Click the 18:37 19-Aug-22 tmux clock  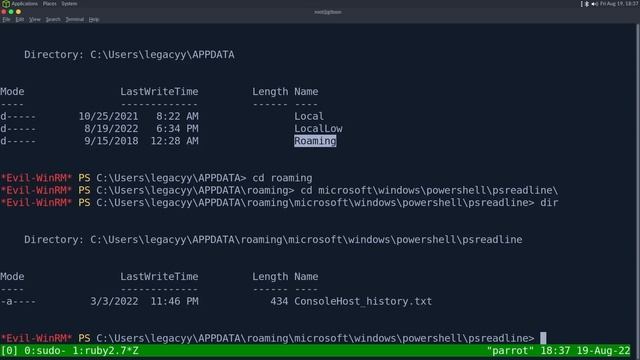pyautogui.click(x=585, y=351)
